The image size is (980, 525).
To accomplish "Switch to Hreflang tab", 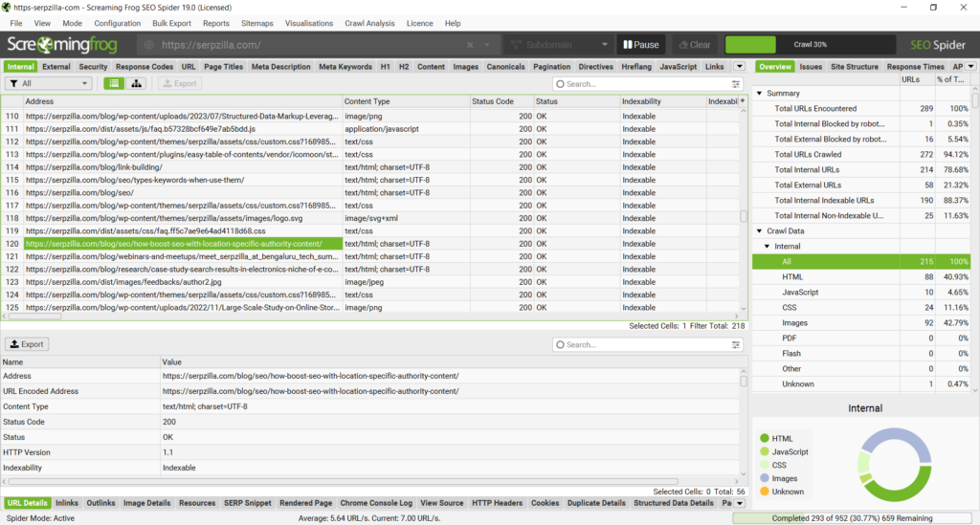I will coord(636,67).
